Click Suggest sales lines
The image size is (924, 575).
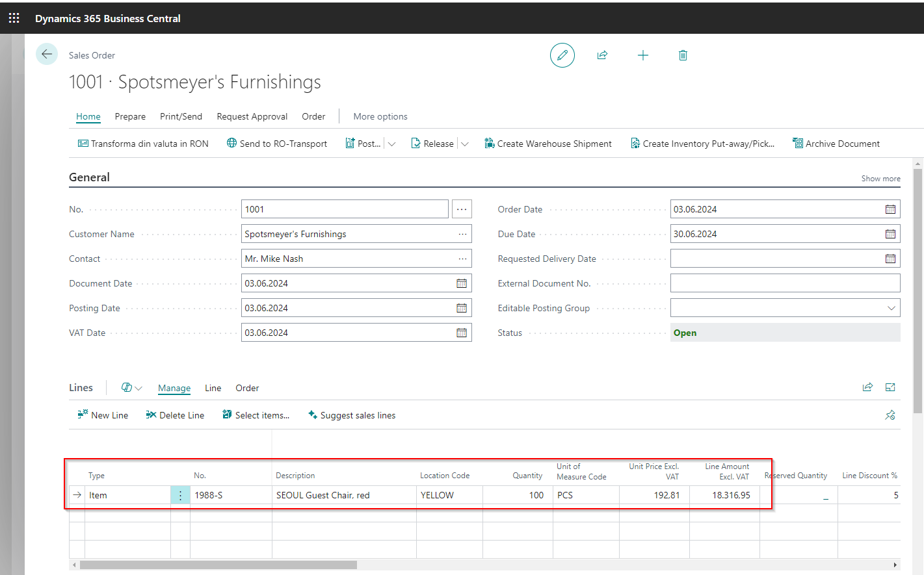352,415
